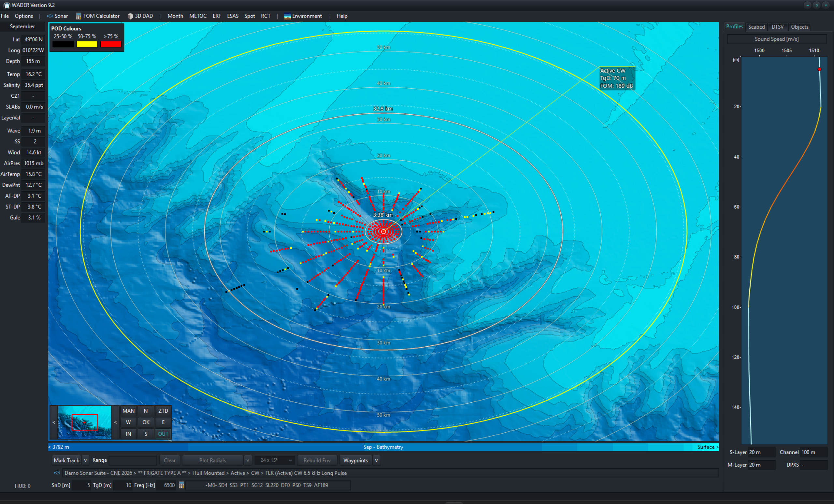Click the sonar icon beside the sonar path
Viewport: 834px width, 504px height.
[x=57, y=473]
